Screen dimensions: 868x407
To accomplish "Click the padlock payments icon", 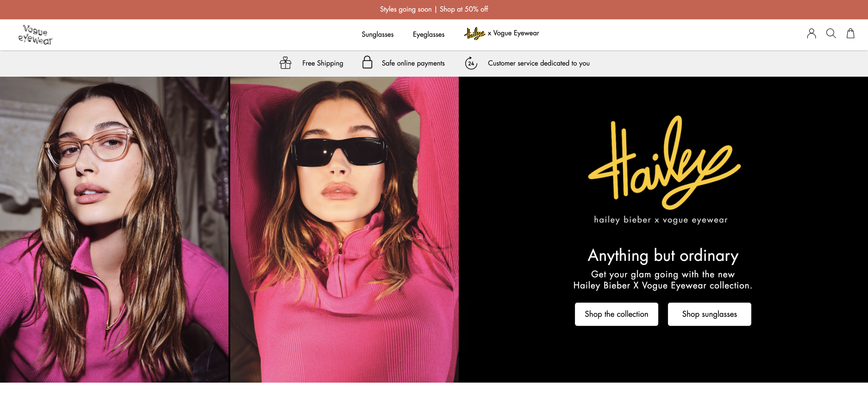I will click(x=367, y=63).
